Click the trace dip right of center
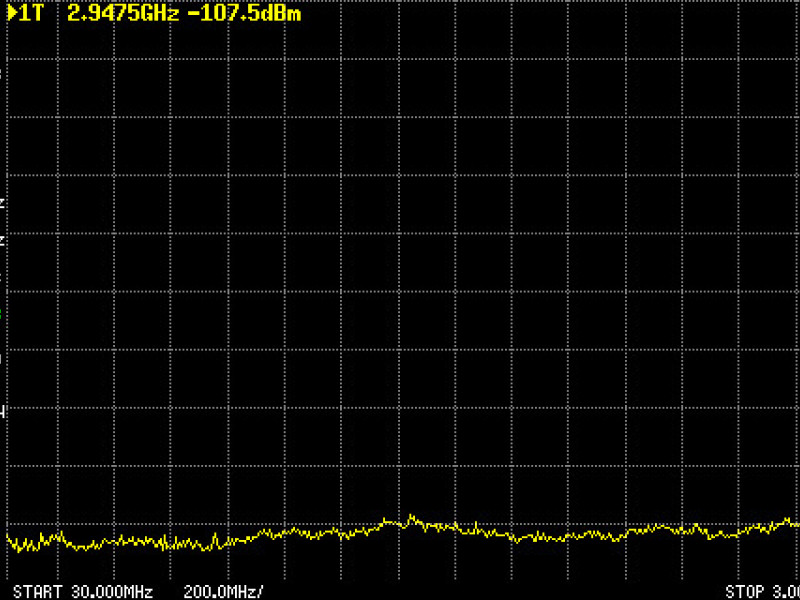Screen dimensions: 800x600 click(x=517, y=539)
